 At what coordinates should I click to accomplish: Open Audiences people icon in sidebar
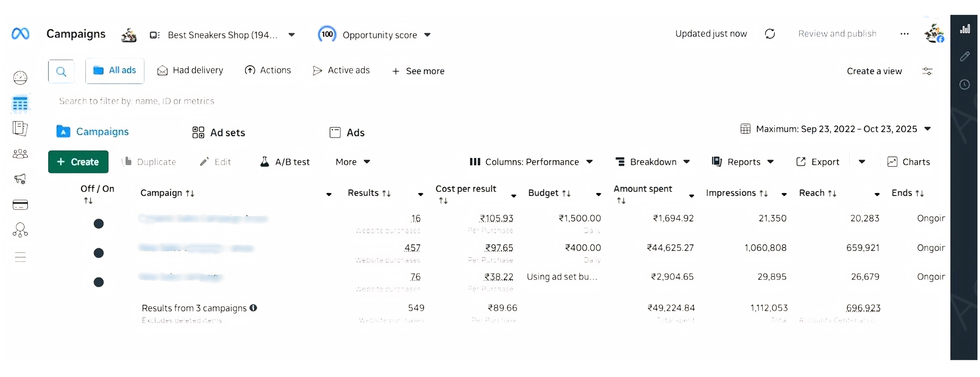coord(20,154)
